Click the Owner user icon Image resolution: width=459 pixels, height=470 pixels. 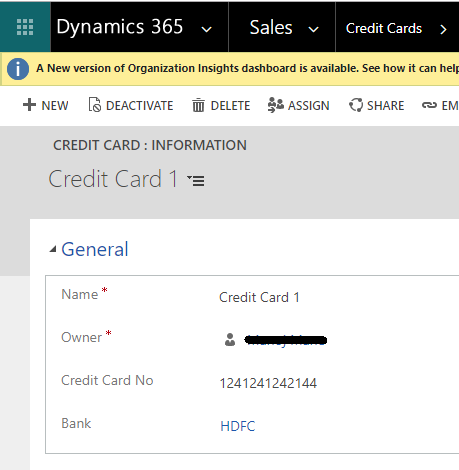[x=230, y=340]
